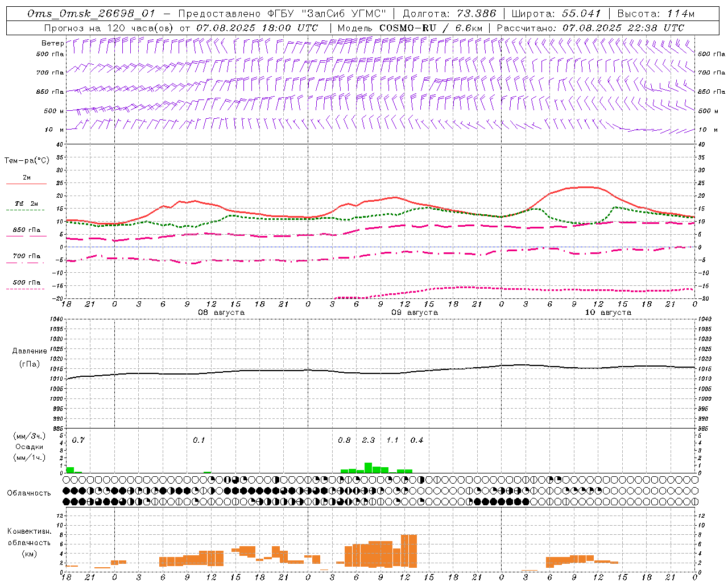Click the 0.4 precipitation total
The height and width of the screenshot is (582, 728).
point(417,440)
